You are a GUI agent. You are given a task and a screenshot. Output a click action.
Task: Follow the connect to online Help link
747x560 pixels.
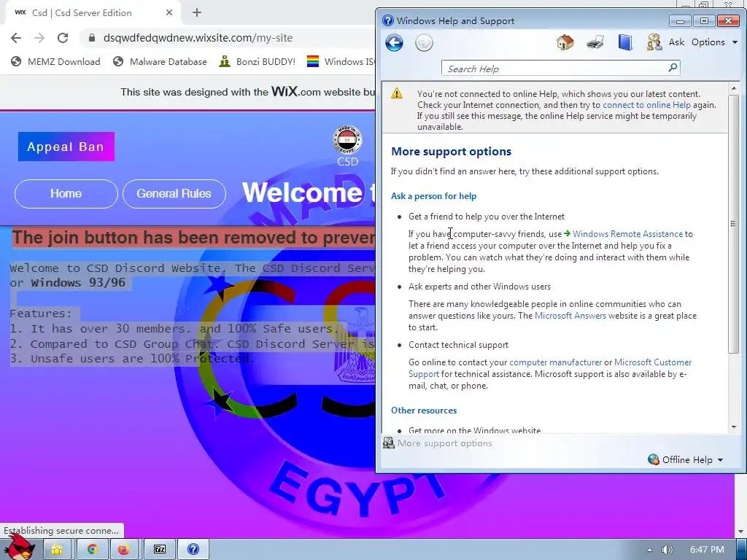click(x=646, y=105)
